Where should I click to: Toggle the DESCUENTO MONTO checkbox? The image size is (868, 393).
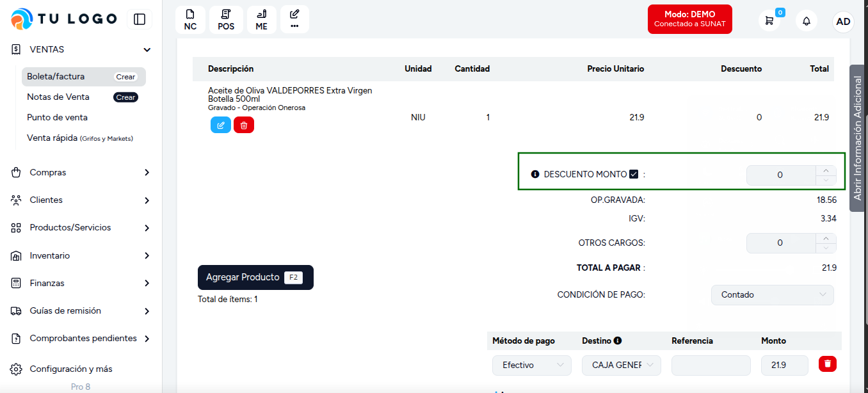[x=634, y=174]
